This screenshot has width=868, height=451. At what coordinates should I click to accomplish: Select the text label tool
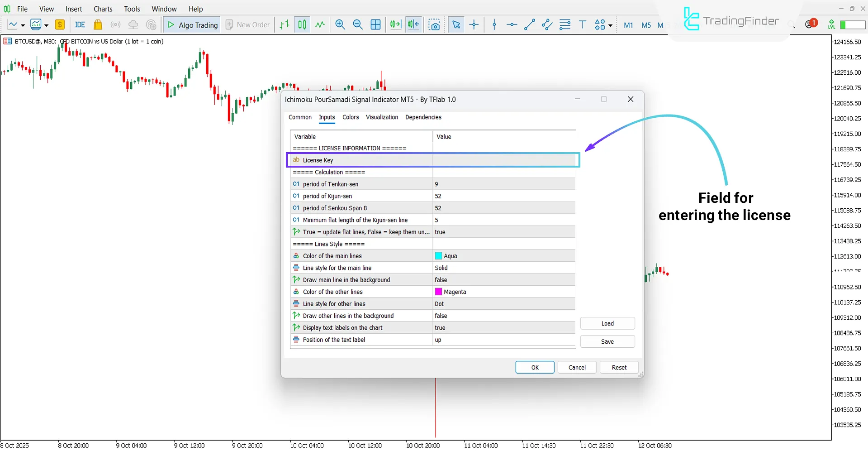(583, 25)
